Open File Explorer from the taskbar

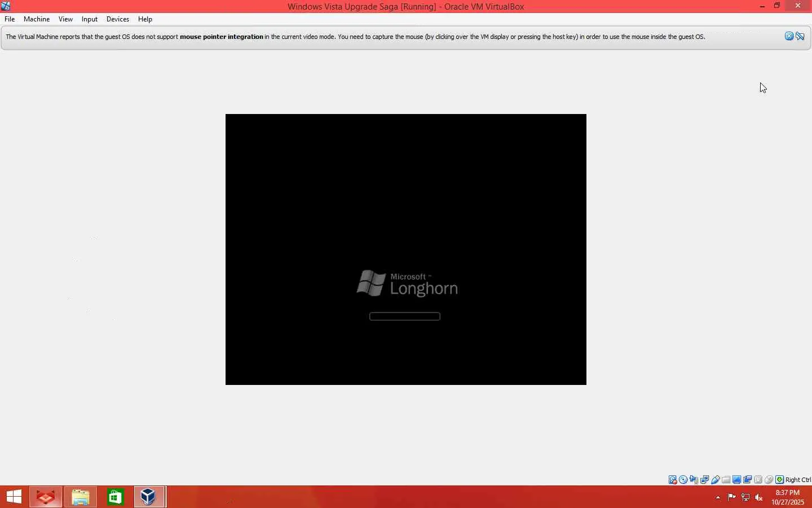coord(81,497)
